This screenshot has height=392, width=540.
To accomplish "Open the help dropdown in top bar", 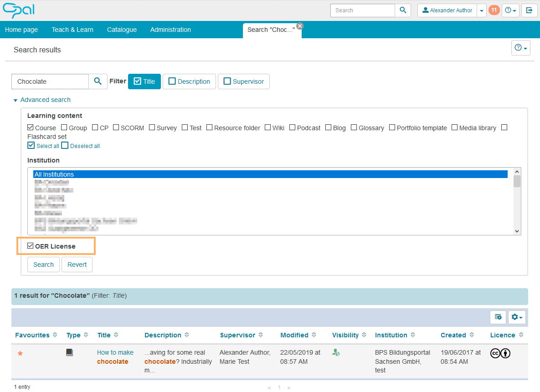I will tap(510, 10).
